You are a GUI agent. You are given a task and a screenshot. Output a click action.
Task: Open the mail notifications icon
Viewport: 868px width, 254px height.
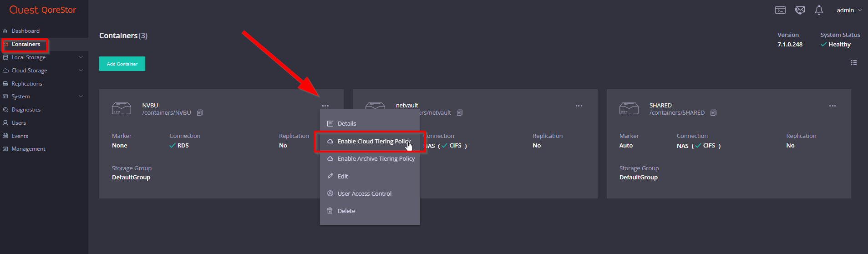[x=800, y=10]
